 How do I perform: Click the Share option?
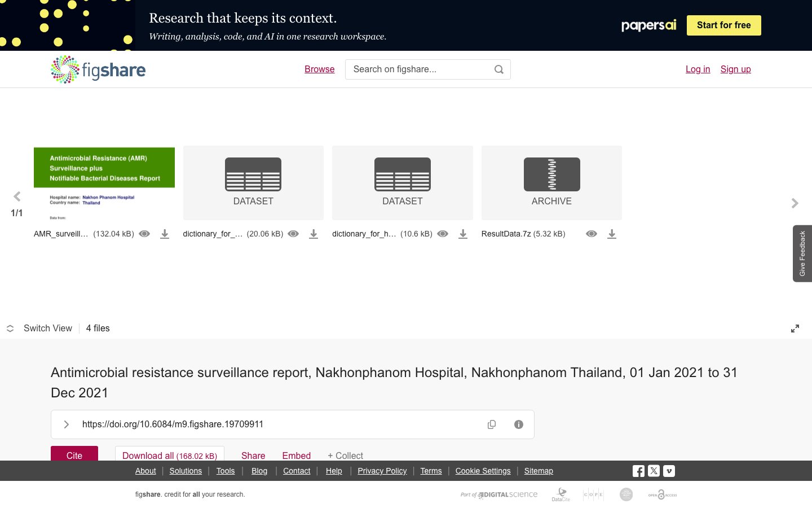click(x=253, y=455)
